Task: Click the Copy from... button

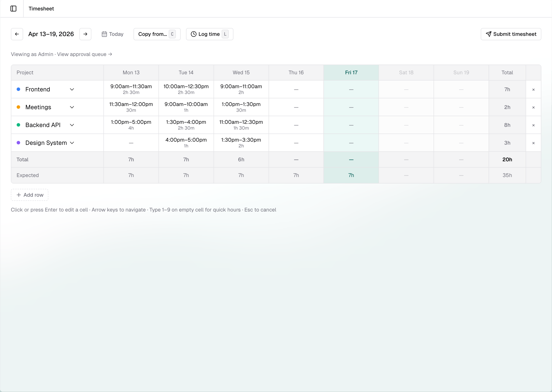Action: [x=157, y=34]
